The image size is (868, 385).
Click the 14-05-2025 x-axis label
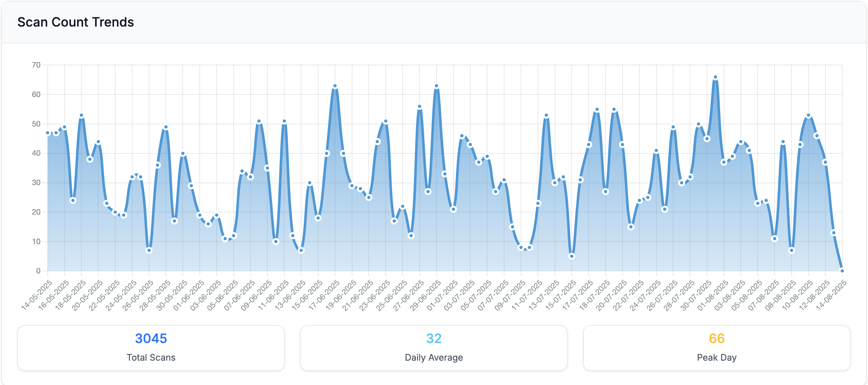(37, 295)
